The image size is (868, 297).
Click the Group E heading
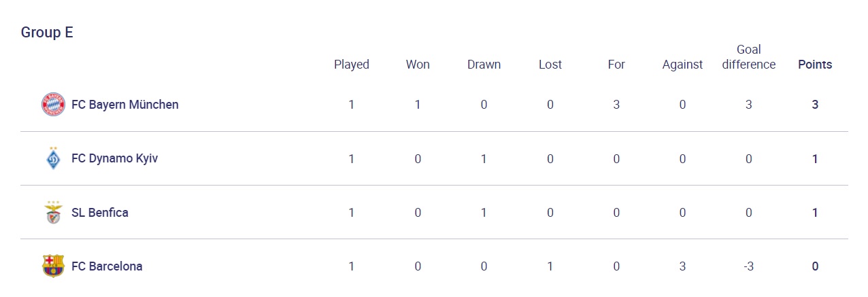tap(47, 32)
